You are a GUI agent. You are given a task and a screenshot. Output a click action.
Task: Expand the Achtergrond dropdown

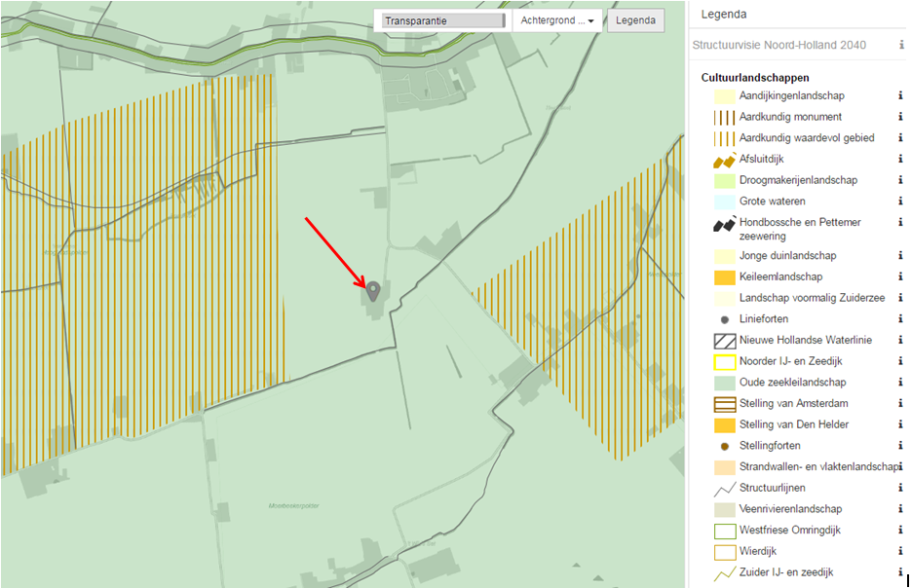click(x=557, y=20)
